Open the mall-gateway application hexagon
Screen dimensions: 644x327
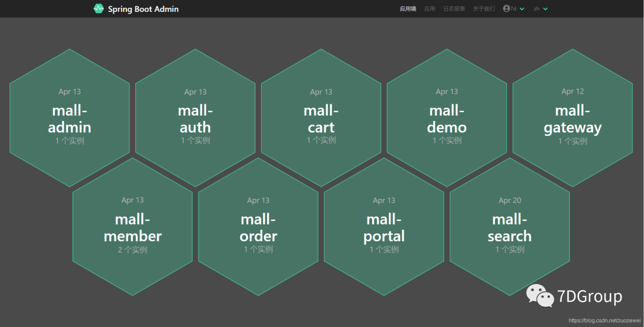point(572,118)
